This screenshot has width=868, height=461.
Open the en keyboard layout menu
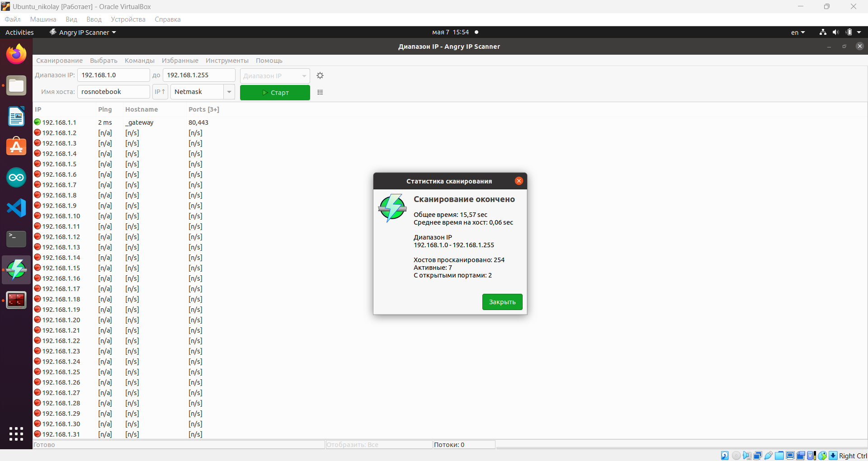[797, 33]
